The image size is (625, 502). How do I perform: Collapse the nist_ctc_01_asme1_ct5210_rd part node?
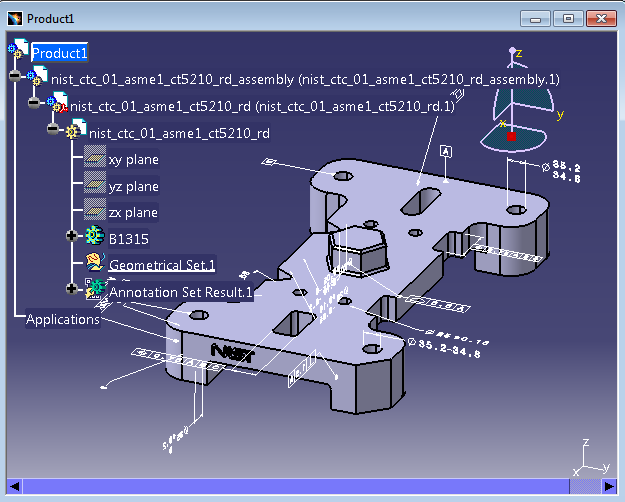(53, 129)
